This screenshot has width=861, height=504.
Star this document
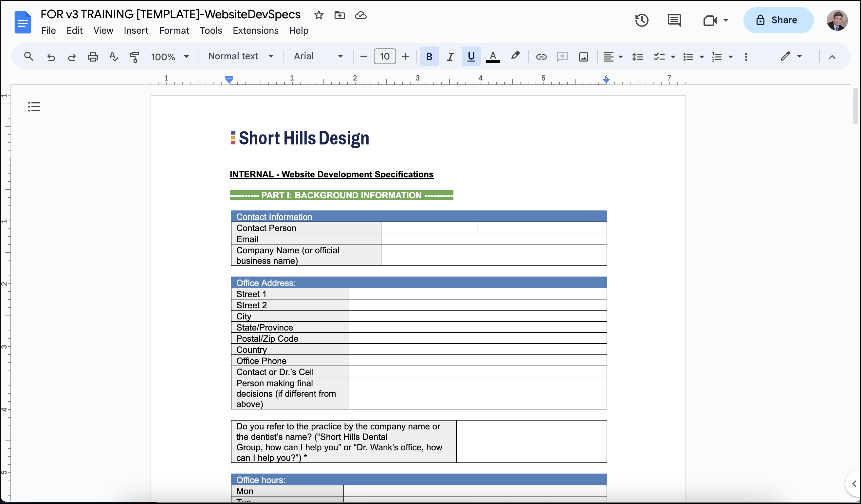(319, 15)
